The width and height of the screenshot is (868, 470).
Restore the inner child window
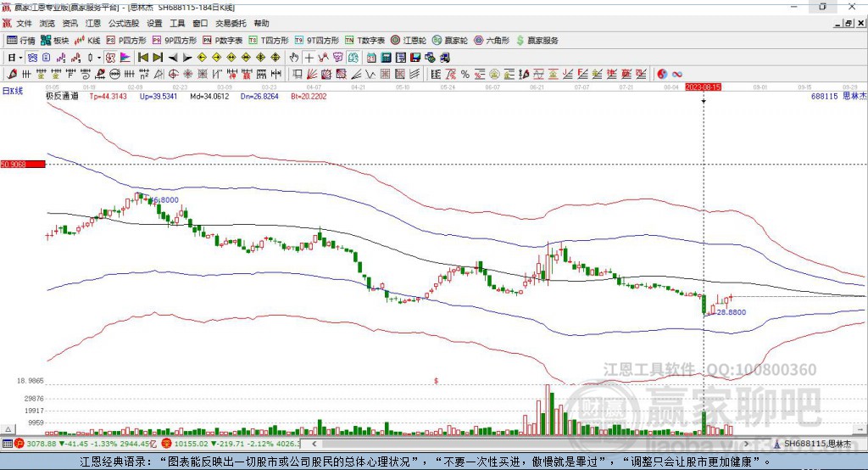(849, 23)
